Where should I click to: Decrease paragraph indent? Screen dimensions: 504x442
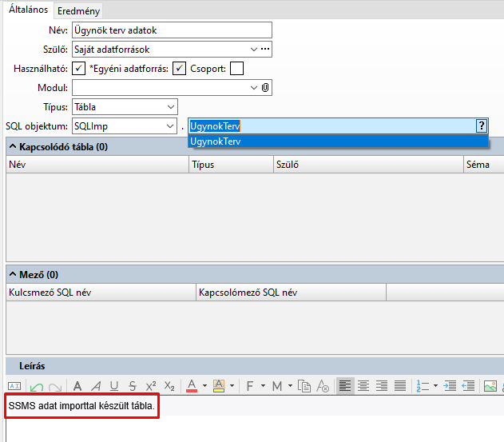coord(468,386)
